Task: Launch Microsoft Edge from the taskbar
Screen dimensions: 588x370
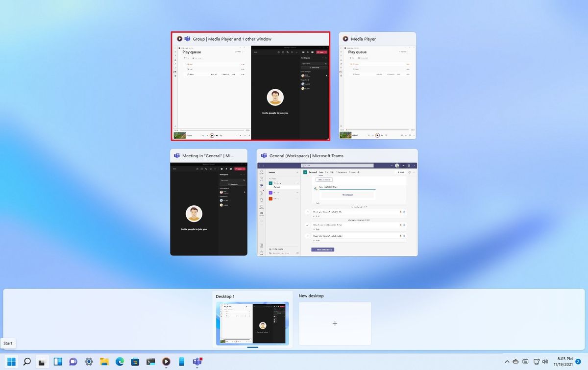Action: [120, 362]
